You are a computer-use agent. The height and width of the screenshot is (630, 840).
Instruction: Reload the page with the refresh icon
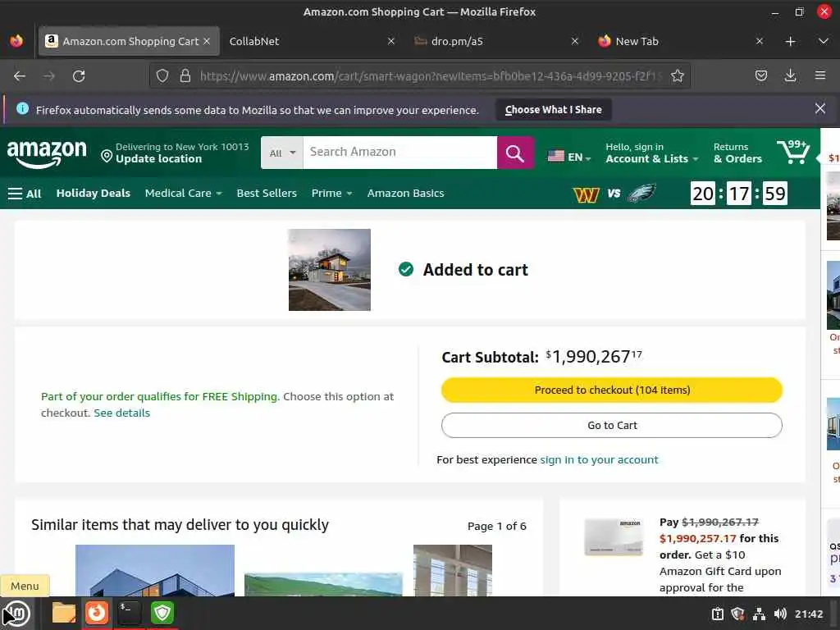click(79, 76)
